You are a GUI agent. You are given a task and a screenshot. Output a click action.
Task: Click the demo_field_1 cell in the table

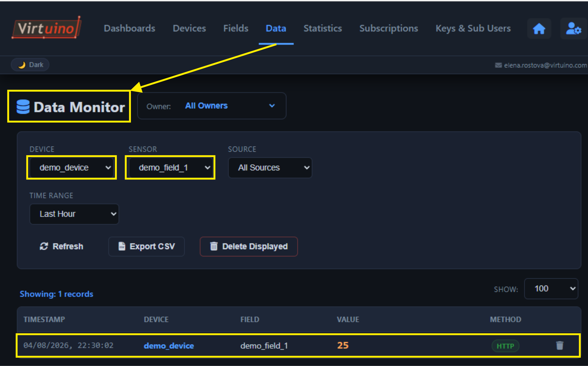[264, 346]
